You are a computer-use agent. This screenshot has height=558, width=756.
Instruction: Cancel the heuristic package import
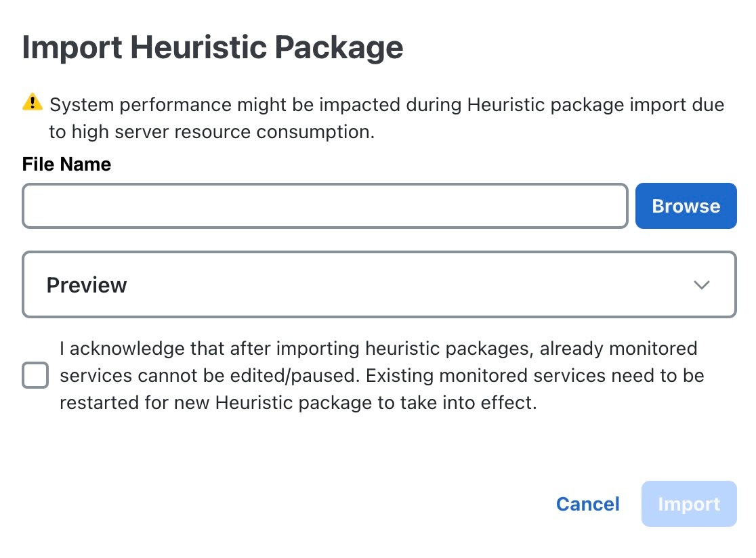(x=588, y=504)
